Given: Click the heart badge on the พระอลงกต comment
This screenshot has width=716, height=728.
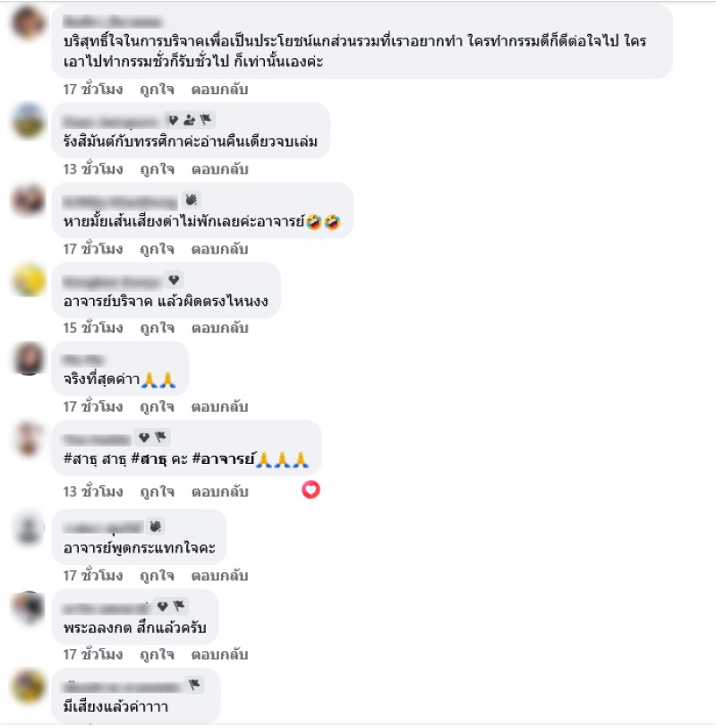Looking at the screenshot, I should 162,606.
